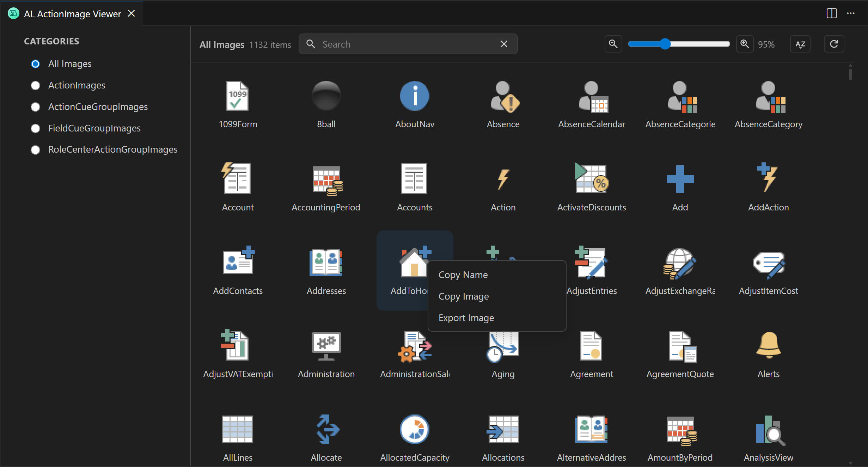
Task: Choose Copy Name from the context menu
Action: [463, 275]
